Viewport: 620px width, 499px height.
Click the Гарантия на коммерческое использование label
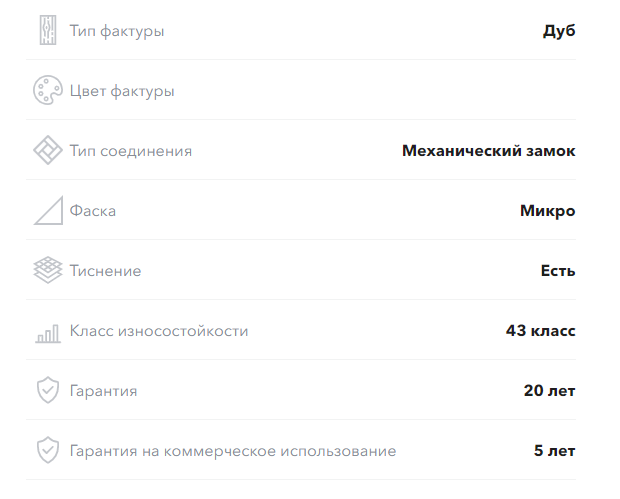click(x=232, y=451)
